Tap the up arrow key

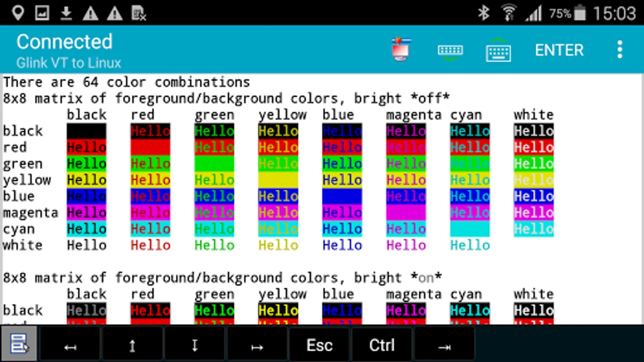click(x=132, y=345)
